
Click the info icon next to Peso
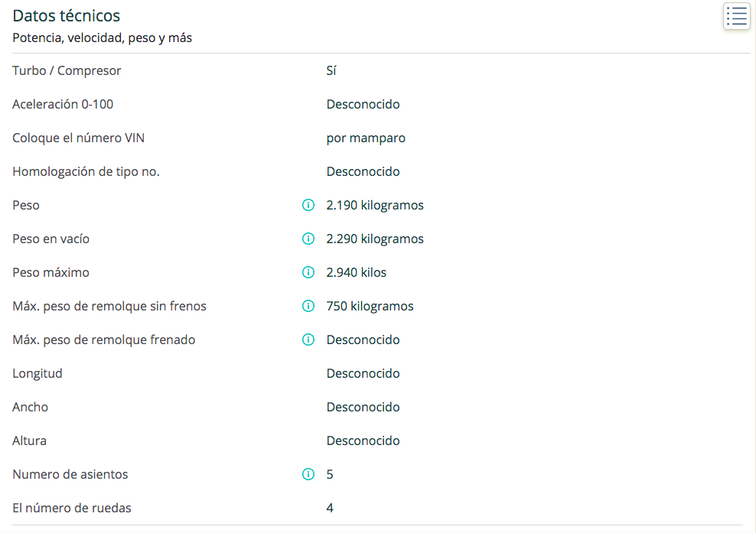click(x=308, y=205)
